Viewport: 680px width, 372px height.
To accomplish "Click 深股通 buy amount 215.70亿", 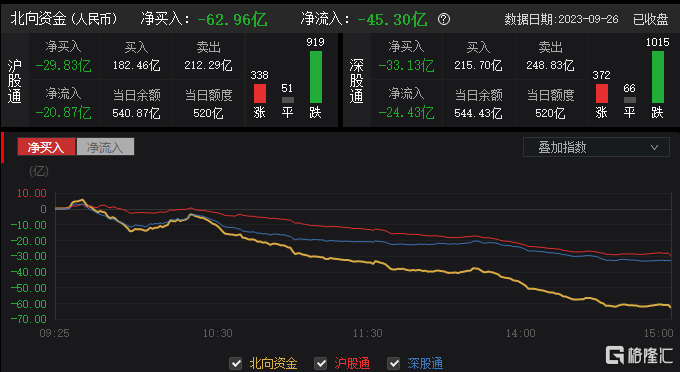I will click(x=478, y=65).
